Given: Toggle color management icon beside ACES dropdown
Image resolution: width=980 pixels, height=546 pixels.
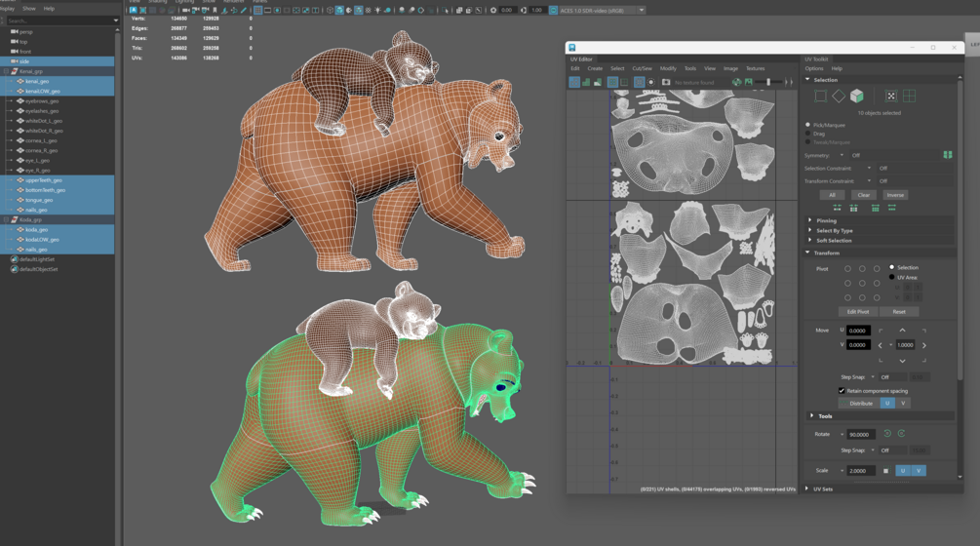Looking at the screenshot, I should (553, 10).
